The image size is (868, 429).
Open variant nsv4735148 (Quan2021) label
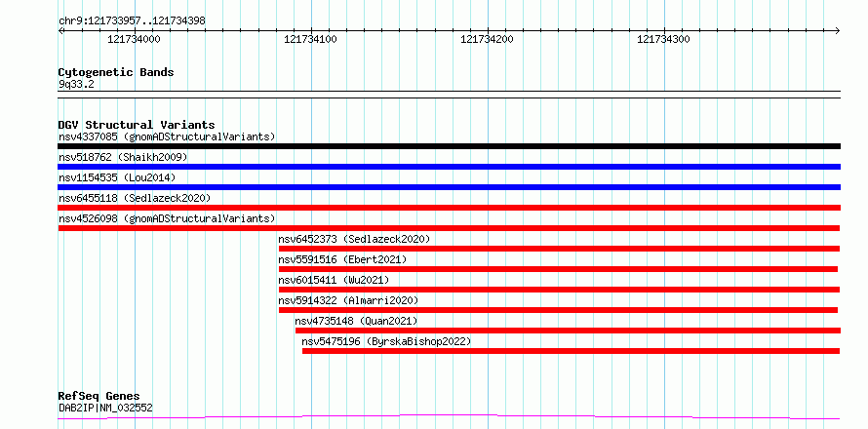point(356,321)
